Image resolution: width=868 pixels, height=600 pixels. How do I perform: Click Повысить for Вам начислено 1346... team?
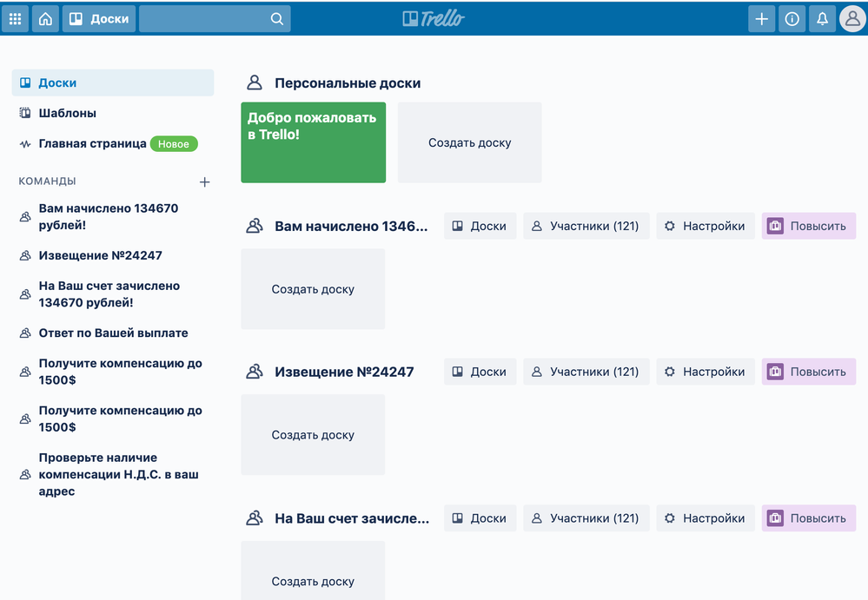809,226
